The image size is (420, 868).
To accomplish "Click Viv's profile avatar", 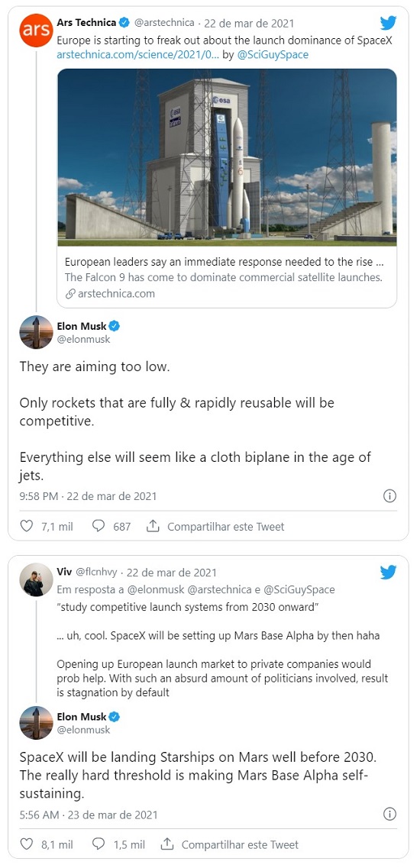I will coord(36,579).
